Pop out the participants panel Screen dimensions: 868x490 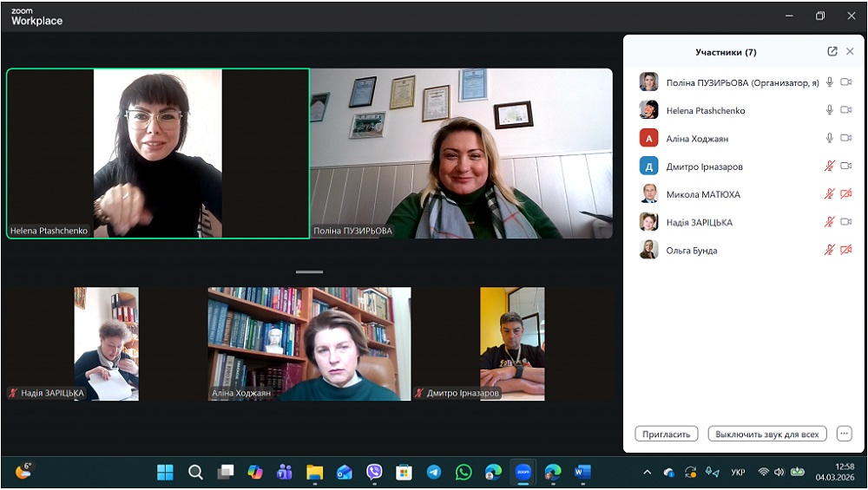click(832, 52)
